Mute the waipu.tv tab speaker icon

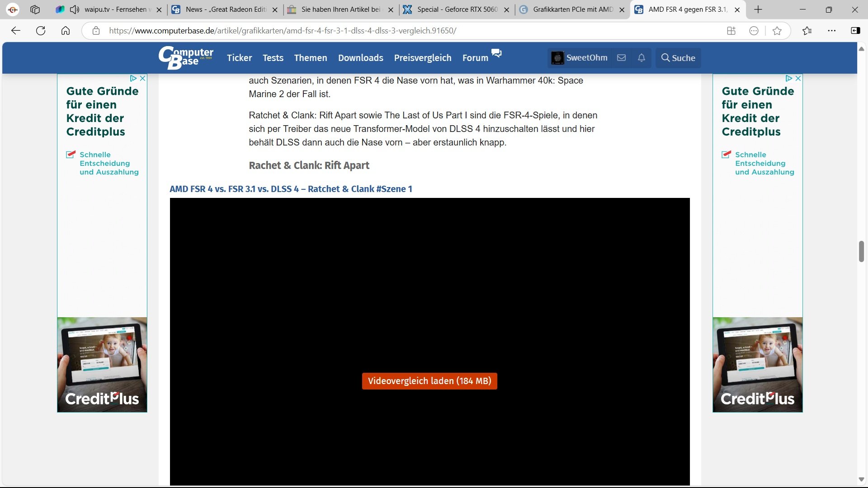(75, 9)
